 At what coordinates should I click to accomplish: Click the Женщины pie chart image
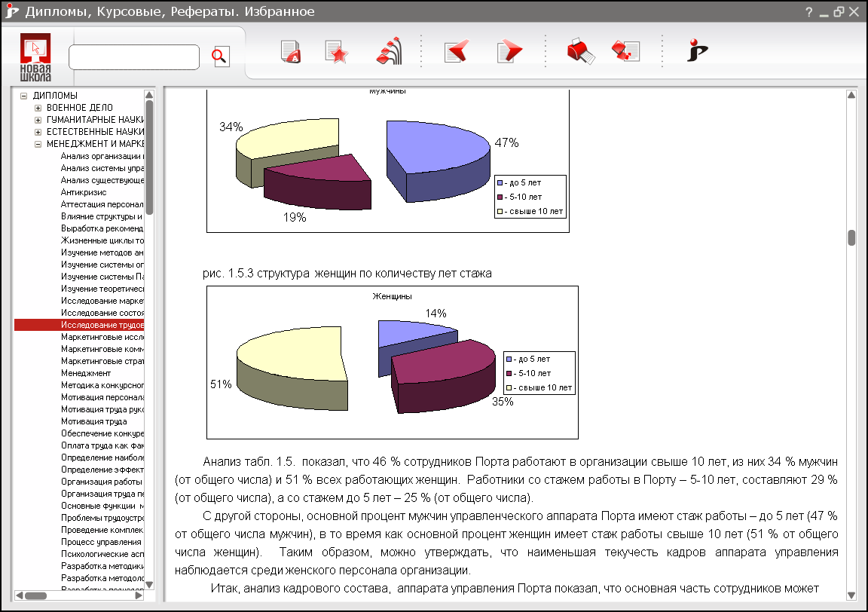point(393,363)
